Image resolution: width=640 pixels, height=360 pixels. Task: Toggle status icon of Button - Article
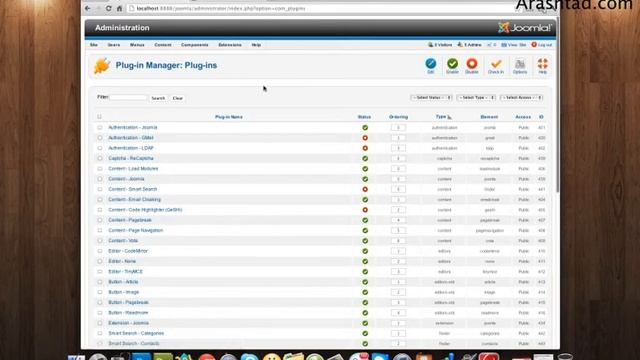[365, 282]
